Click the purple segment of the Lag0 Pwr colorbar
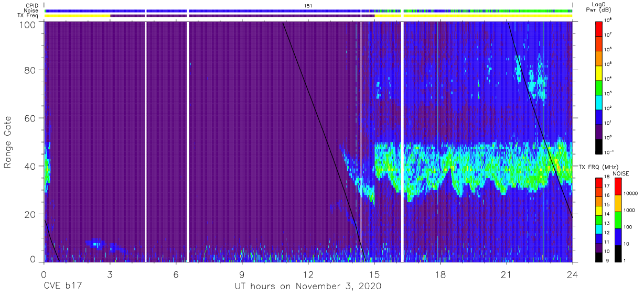This screenshot has height=297, width=644. [600, 131]
